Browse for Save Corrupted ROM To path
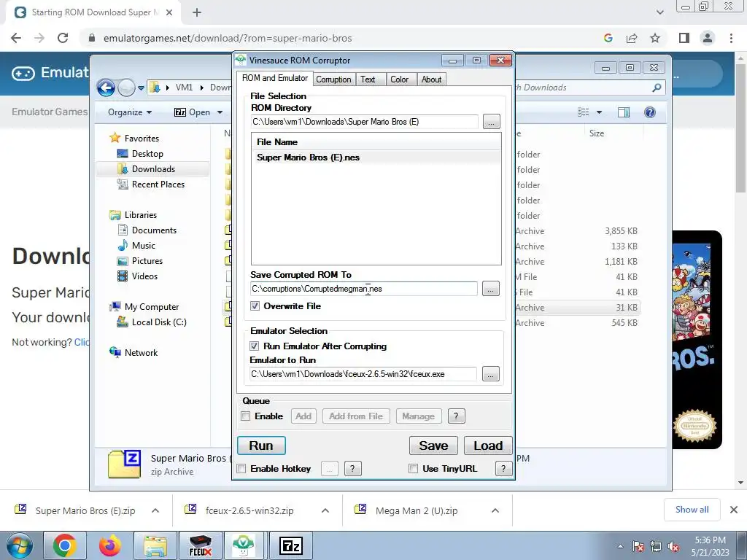747x560 pixels. pyautogui.click(x=491, y=289)
